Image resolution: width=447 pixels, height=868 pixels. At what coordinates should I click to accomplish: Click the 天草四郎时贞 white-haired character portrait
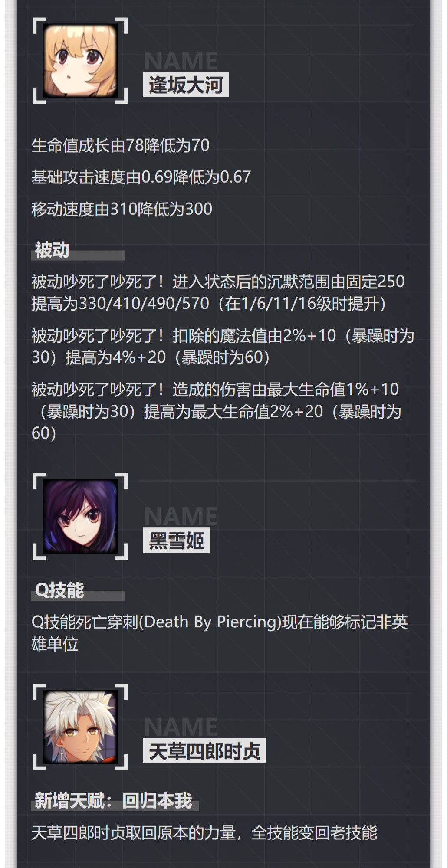tap(80, 727)
